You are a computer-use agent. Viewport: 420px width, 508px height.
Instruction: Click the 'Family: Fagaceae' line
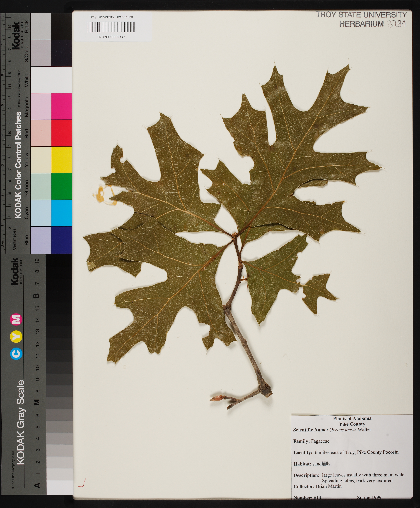tap(311, 441)
